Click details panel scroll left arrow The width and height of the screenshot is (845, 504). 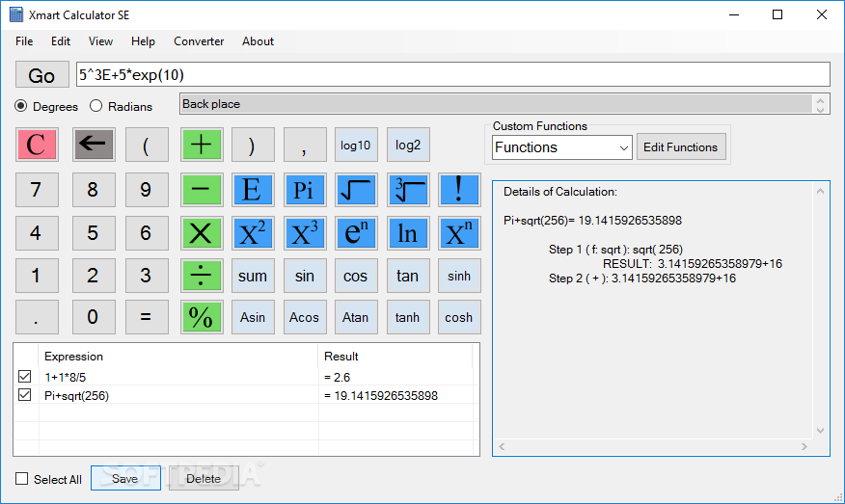(x=502, y=446)
